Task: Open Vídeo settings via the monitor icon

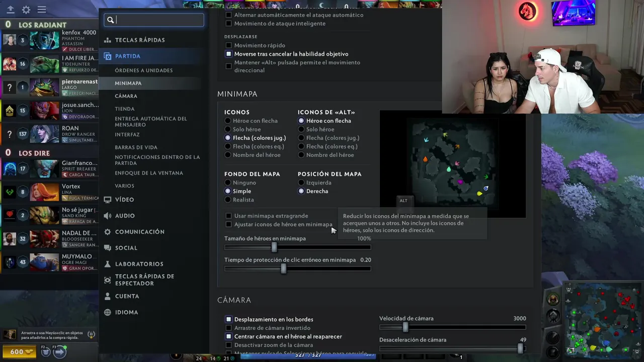Action: pyautogui.click(x=107, y=200)
